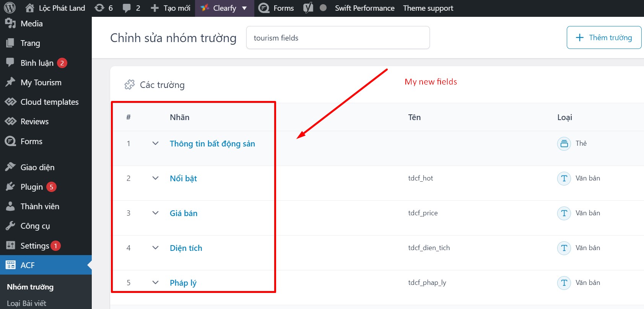Viewport: 644px width, 309px height.
Task: Click the WordPress logo icon
Action: (10, 8)
